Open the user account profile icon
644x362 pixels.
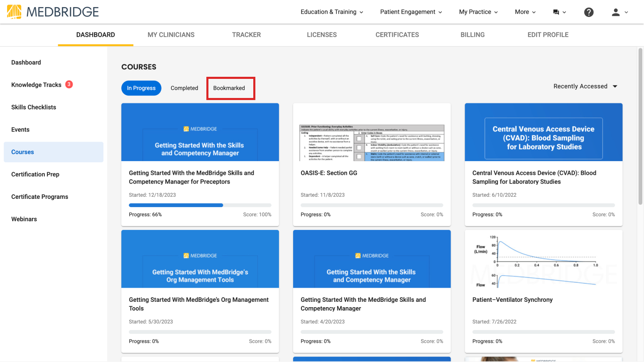[616, 12]
